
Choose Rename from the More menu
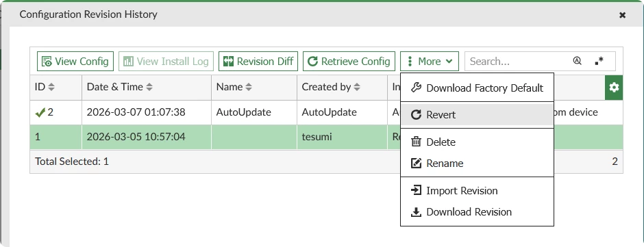[478, 164]
